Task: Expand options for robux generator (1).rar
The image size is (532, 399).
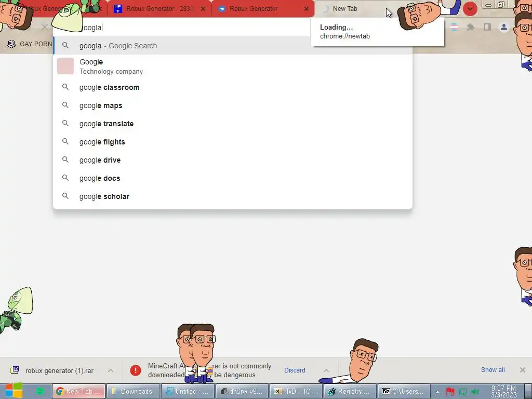Action: tap(111, 370)
